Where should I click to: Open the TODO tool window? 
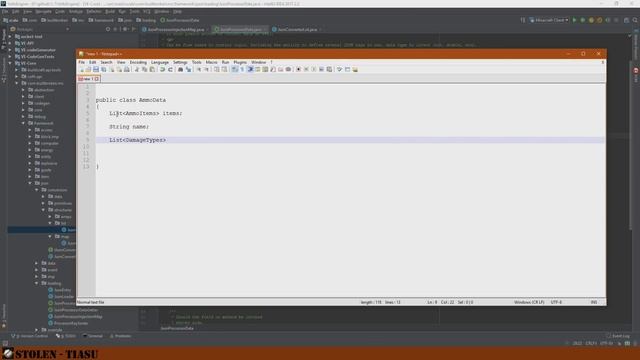point(66,336)
